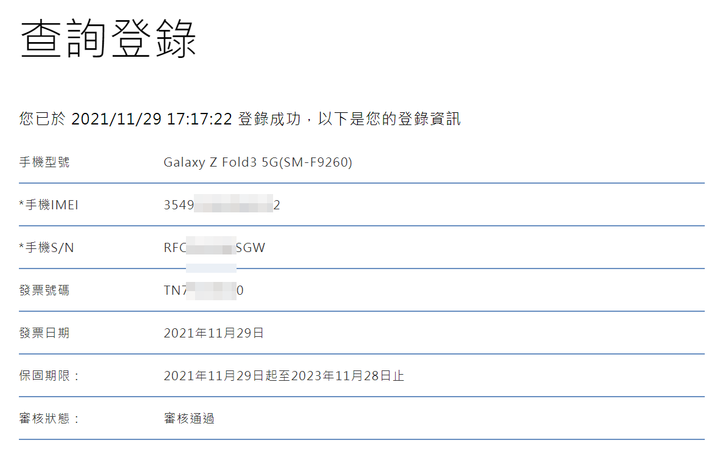Click the 以下是您的登錄資訊 text
The width and height of the screenshot is (720, 465).
tap(389, 119)
